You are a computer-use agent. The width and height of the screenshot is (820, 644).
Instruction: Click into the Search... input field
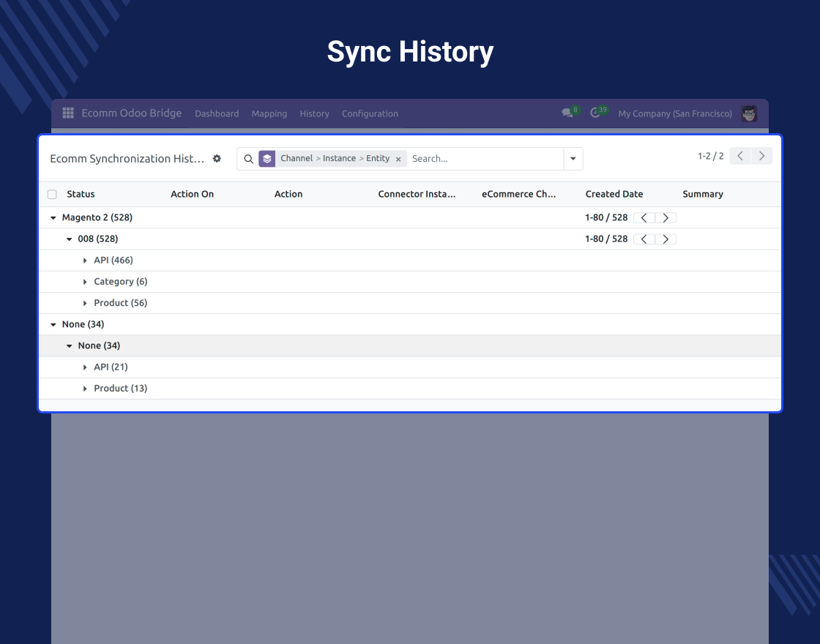485,159
